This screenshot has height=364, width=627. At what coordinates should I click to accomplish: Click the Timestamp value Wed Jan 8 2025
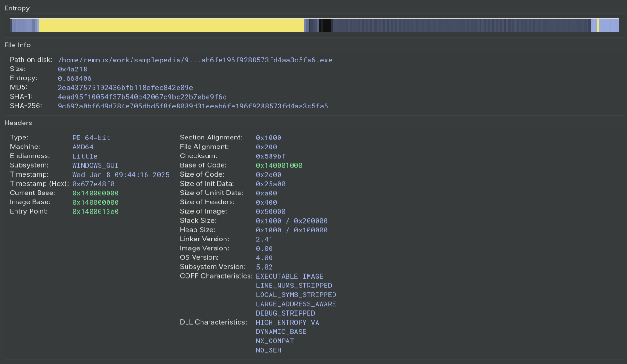point(121,175)
